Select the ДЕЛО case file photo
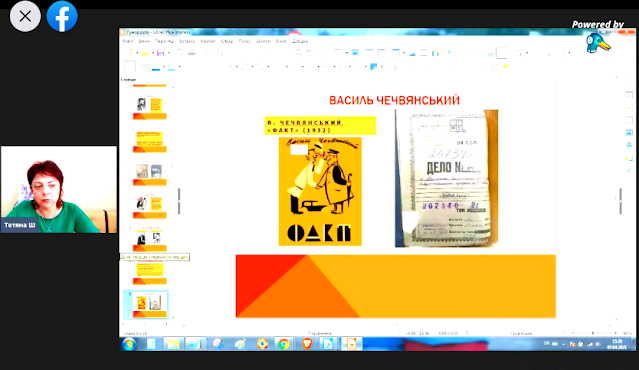 pos(446,178)
